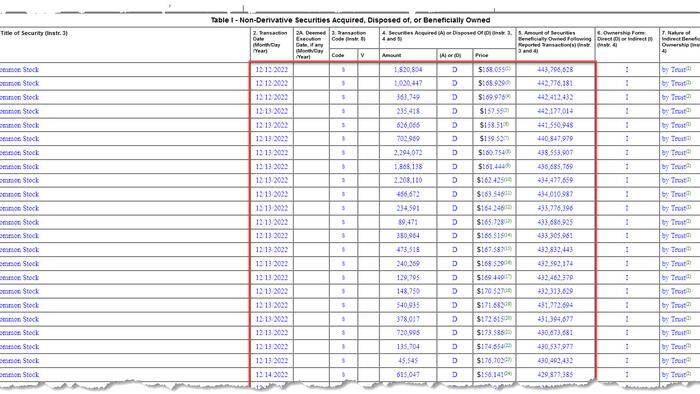
Task: Select the amount 2,294,072
Action: tap(408, 153)
